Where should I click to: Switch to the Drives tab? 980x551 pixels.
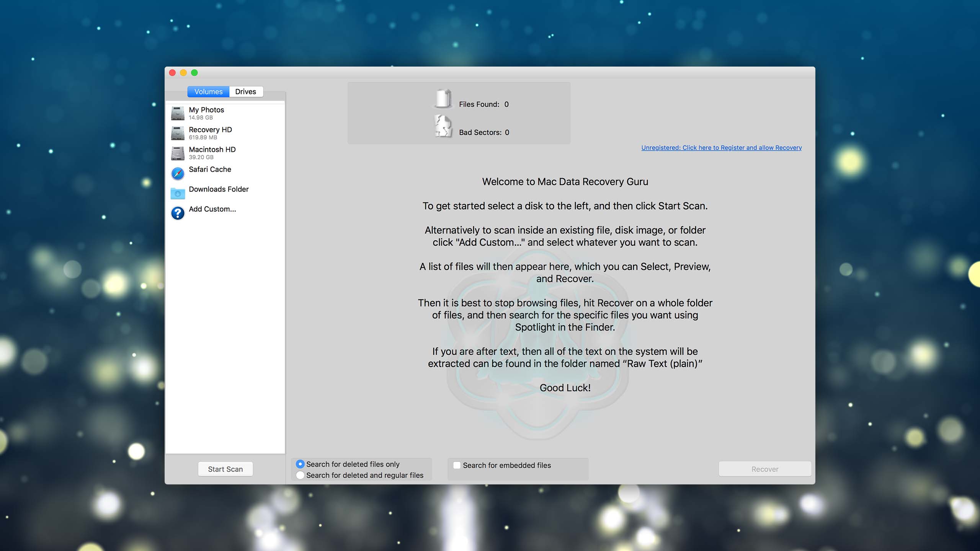(246, 92)
